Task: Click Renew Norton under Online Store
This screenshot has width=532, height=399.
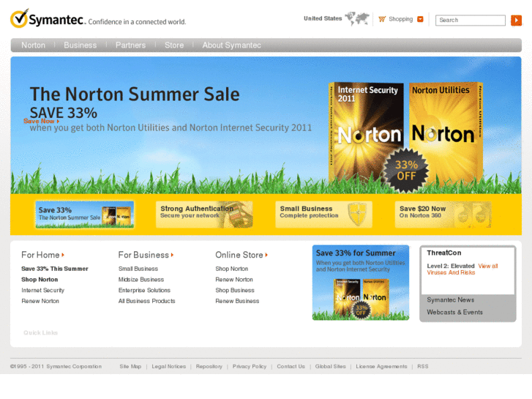Action: point(234,280)
